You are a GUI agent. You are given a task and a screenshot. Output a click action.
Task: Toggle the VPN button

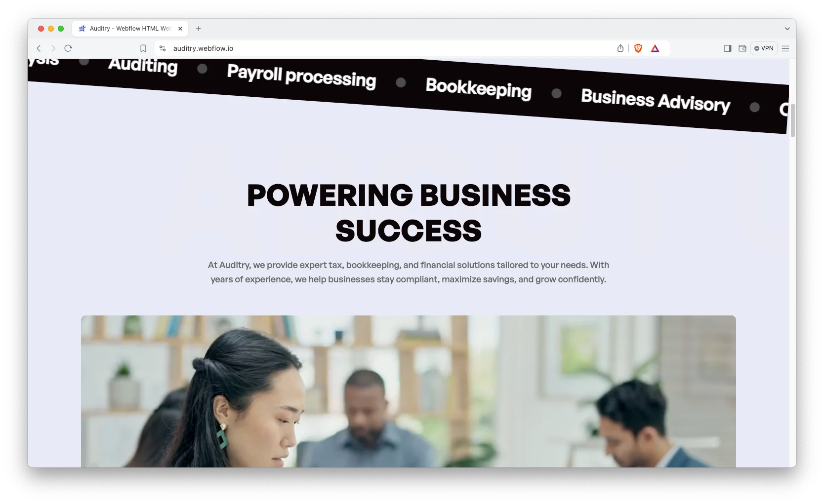(764, 48)
